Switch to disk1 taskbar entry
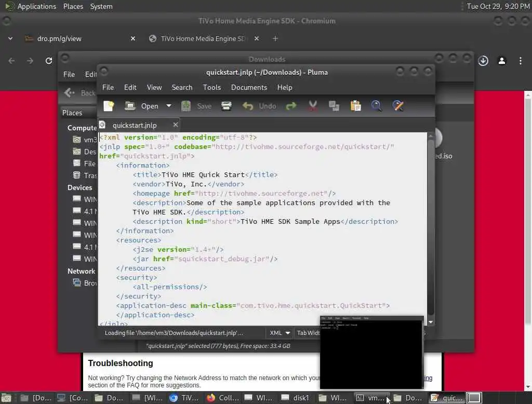This screenshot has height=404, width=532. [295, 398]
